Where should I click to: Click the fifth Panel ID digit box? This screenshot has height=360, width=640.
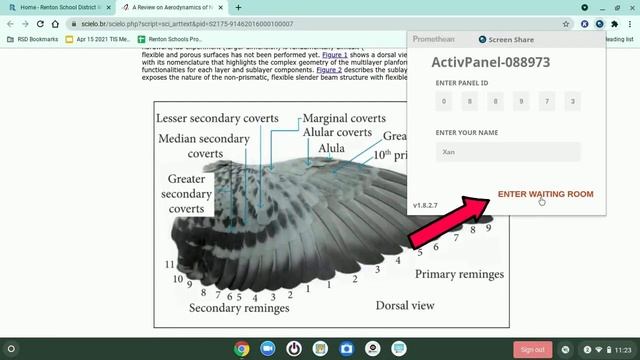pos(547,101)
